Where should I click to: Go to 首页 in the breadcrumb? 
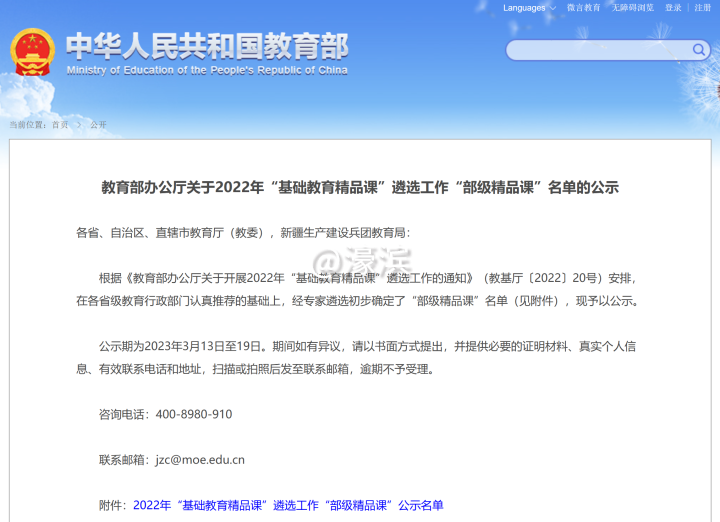click(61, 125)
